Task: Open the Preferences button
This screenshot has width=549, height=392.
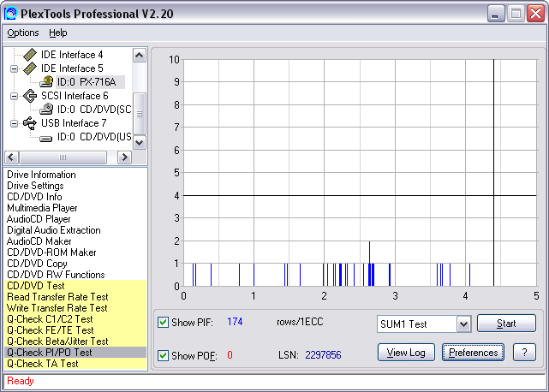Action: click(473, 352)
